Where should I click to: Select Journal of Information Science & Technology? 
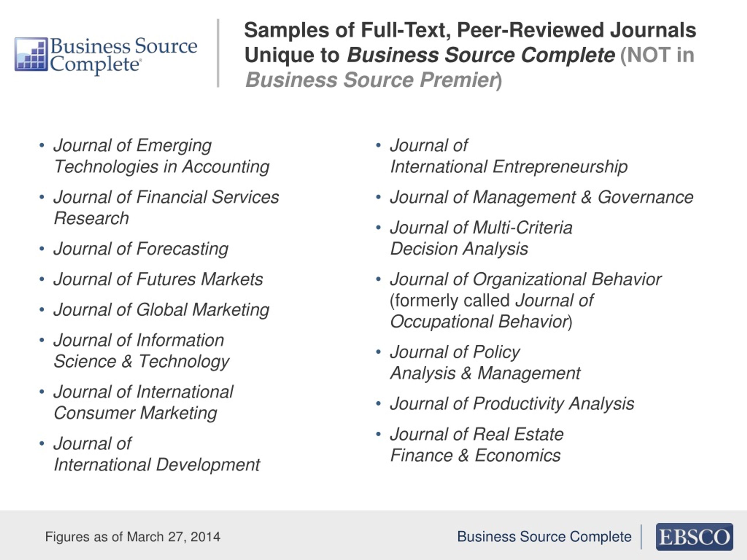pyautogui.click(x=142, y=351)
